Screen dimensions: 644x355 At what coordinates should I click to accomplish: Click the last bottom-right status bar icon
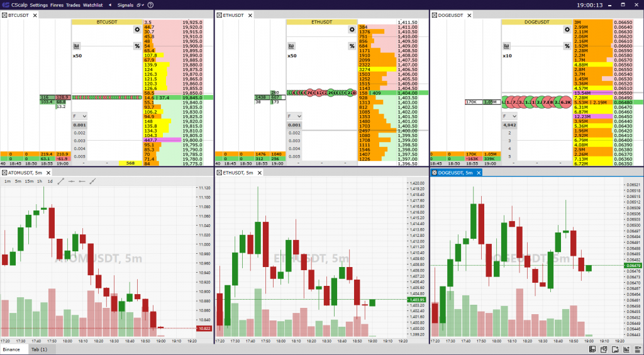[638, 350]
